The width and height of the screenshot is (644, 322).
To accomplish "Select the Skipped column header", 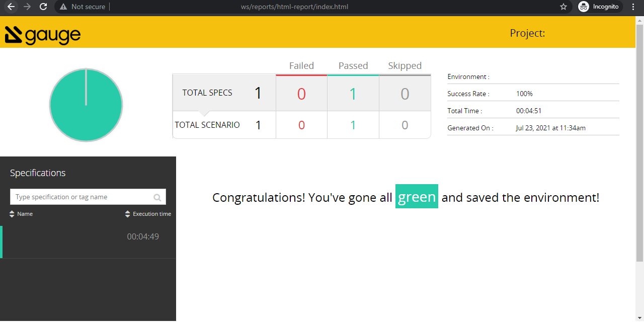I will (405, 65).
